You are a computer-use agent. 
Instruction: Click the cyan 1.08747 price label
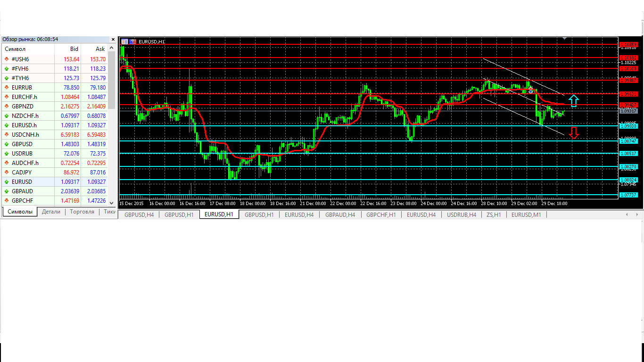[x=628, y=141]
